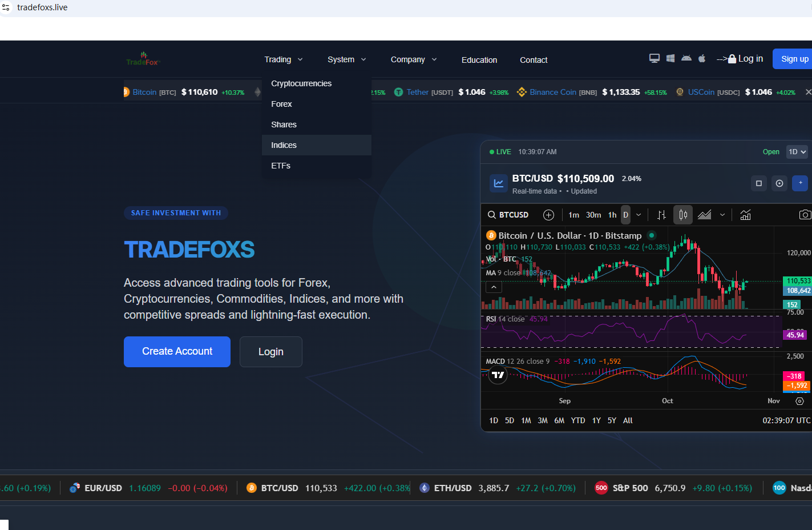Close the crypto price ticker bar

808,92
